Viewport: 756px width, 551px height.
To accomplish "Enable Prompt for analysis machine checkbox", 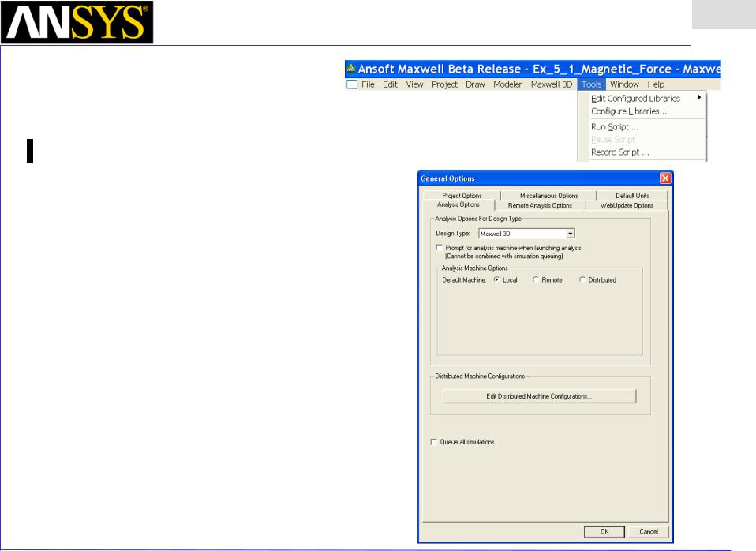I will [x=440, y=248].
